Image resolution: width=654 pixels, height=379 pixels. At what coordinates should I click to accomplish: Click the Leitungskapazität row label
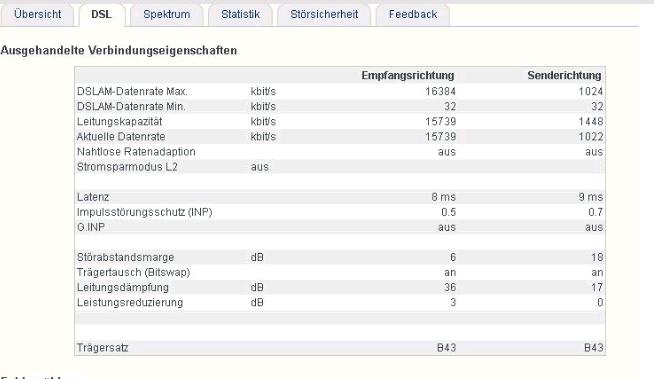tap(119, 122)
